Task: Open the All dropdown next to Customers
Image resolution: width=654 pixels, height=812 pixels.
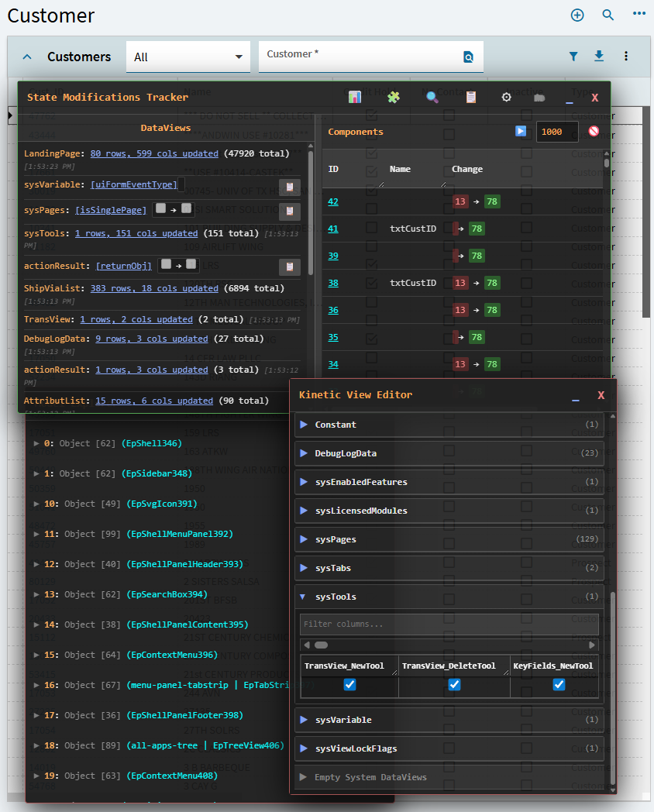Action: tap(188, 57)
